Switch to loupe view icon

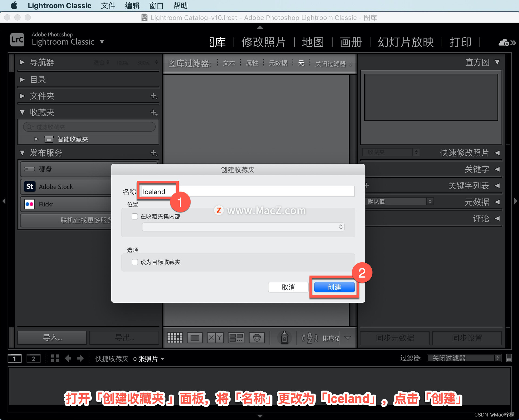[x=195, y=338]
